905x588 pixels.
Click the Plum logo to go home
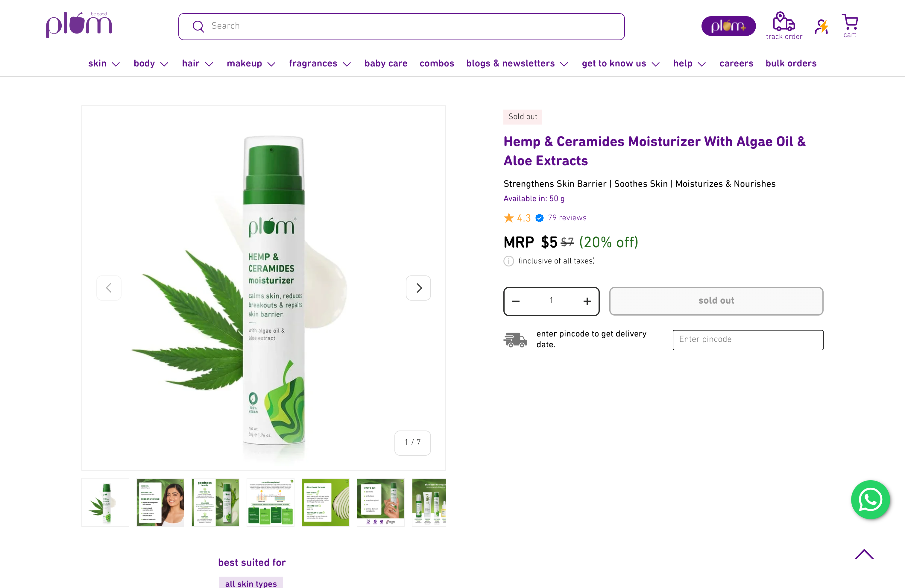click(79, 25)
